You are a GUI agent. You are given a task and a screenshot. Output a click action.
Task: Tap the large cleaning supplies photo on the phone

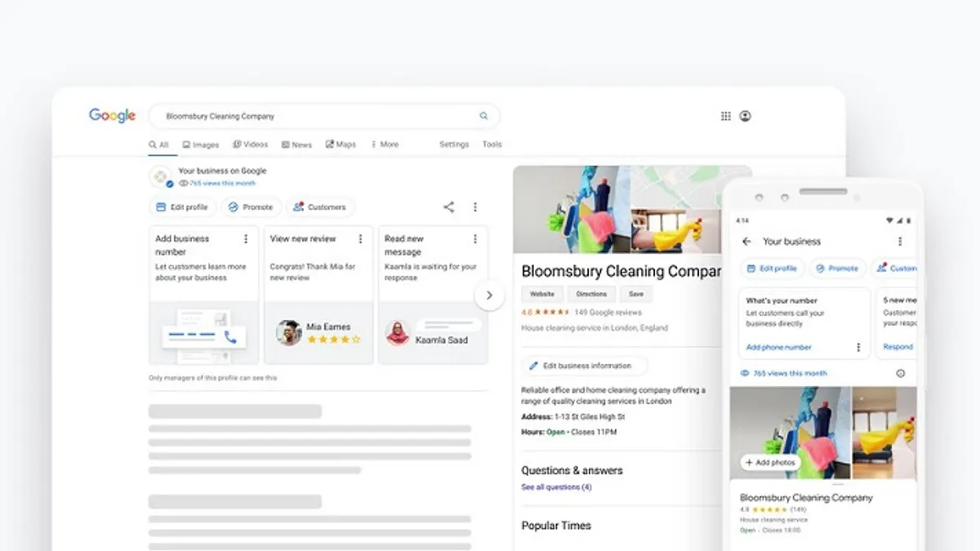click(790, 433)
